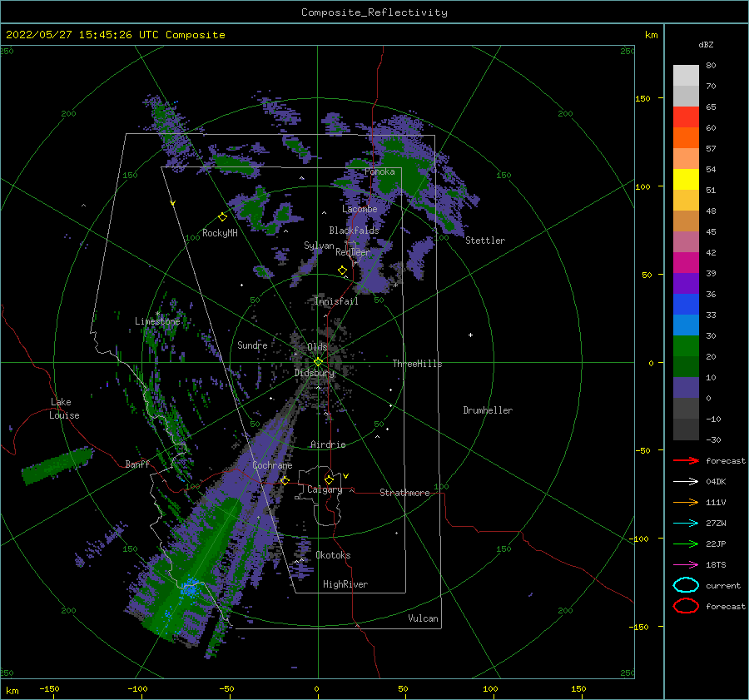The image size is (749, 700).
Task: Click the 'Limestone' map label
Action: (157, 321)
